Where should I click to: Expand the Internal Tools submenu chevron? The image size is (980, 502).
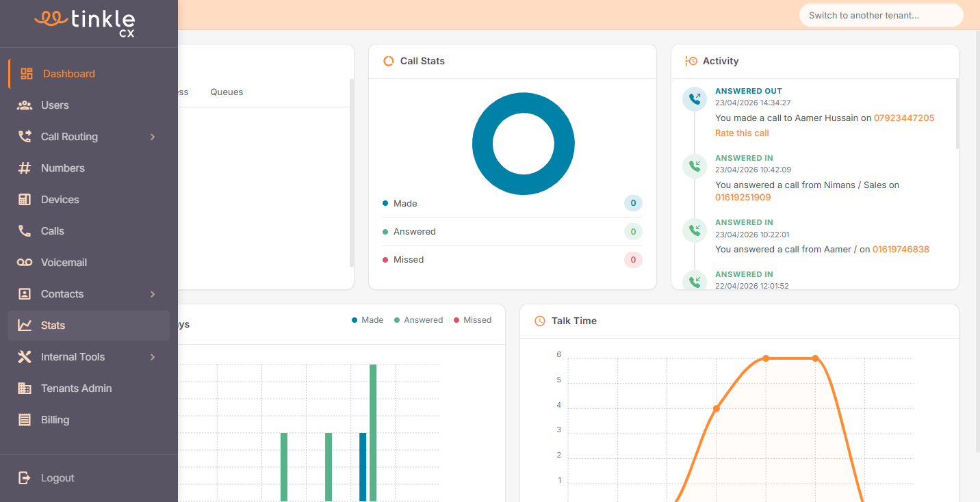[x=153, y=357]
